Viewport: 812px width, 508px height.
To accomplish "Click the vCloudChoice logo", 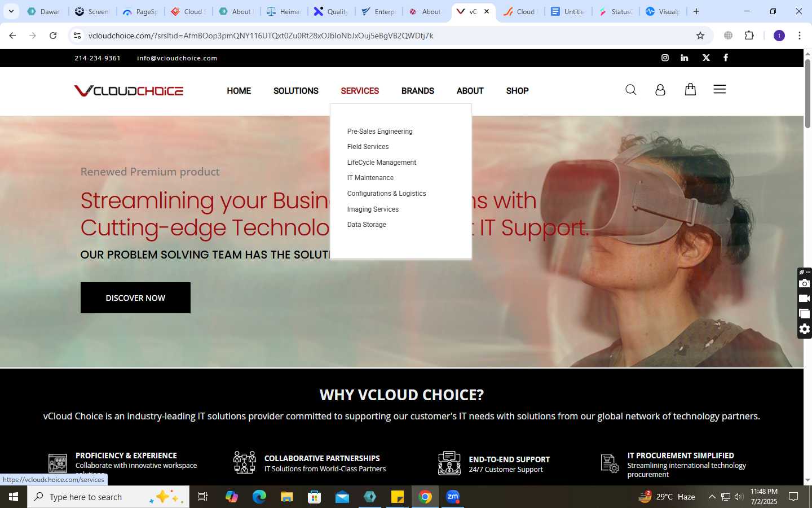I will click(129, 90).
